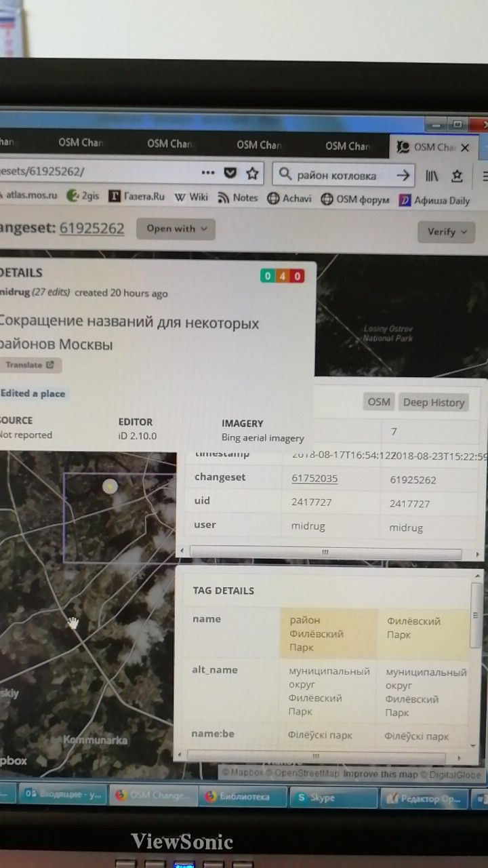
Task: Click the Pocket save icon
Action: (x=230, y=174)
